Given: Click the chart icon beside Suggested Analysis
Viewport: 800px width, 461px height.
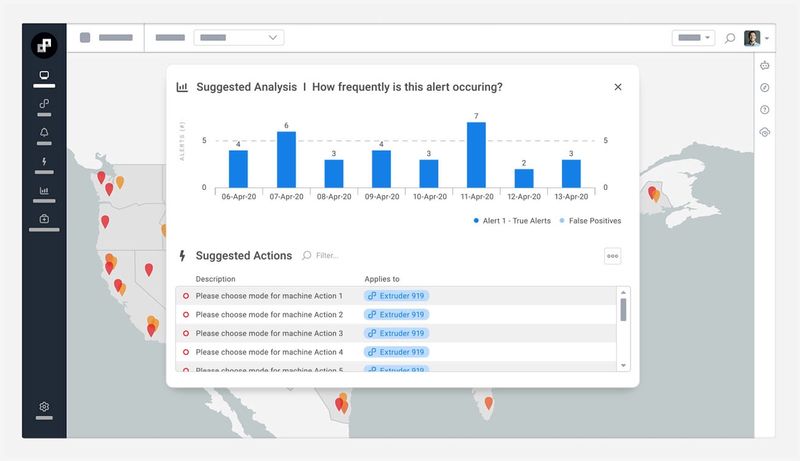Looking at the screenshot, I should 182,87.
